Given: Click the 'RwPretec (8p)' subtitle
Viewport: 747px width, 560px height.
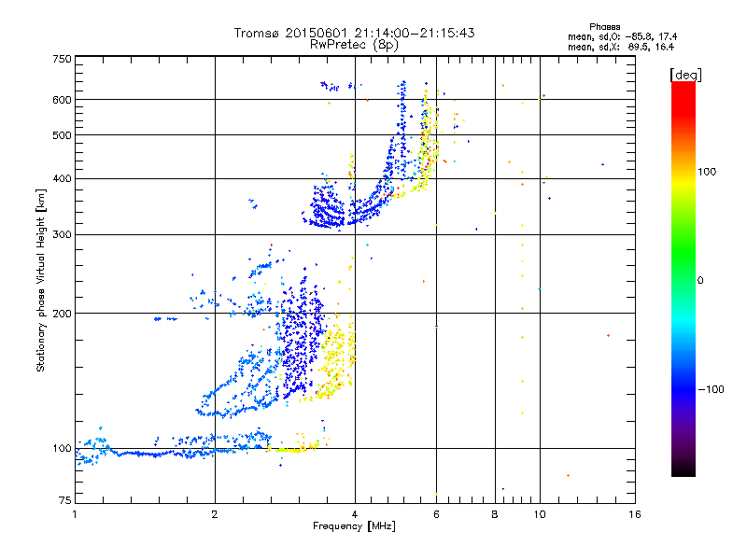Looking at the screenshot, I should (x=354, y=45).
